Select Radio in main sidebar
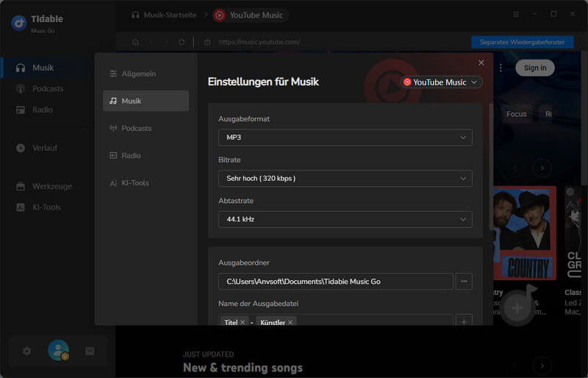 click(x=35, y=110)
